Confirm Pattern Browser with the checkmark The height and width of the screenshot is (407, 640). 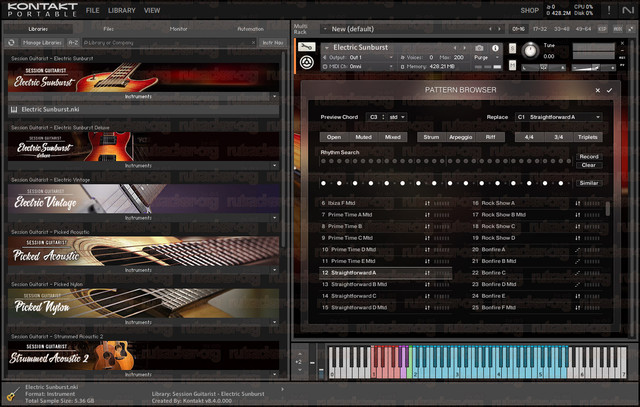609,90
